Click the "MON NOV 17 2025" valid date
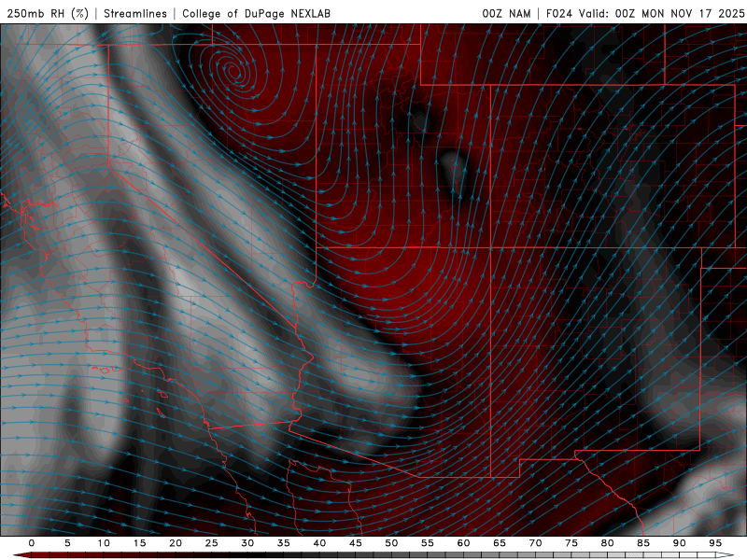The image size is (747, 560). (693, 14)
